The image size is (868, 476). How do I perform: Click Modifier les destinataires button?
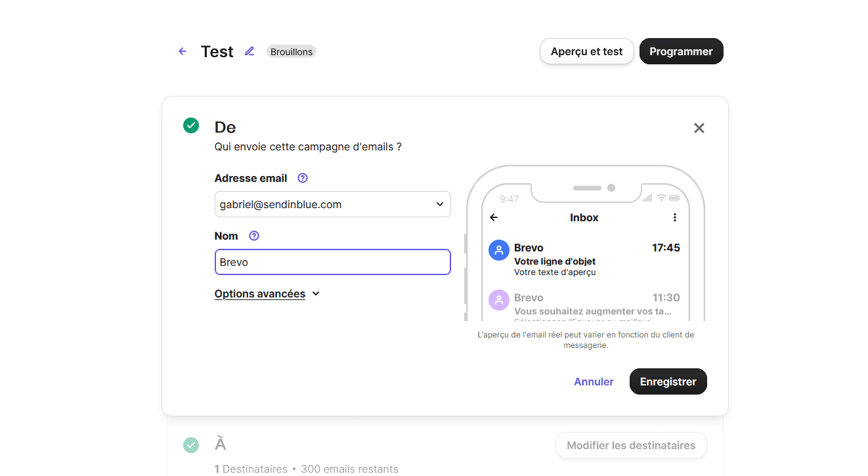pos(631,445)
